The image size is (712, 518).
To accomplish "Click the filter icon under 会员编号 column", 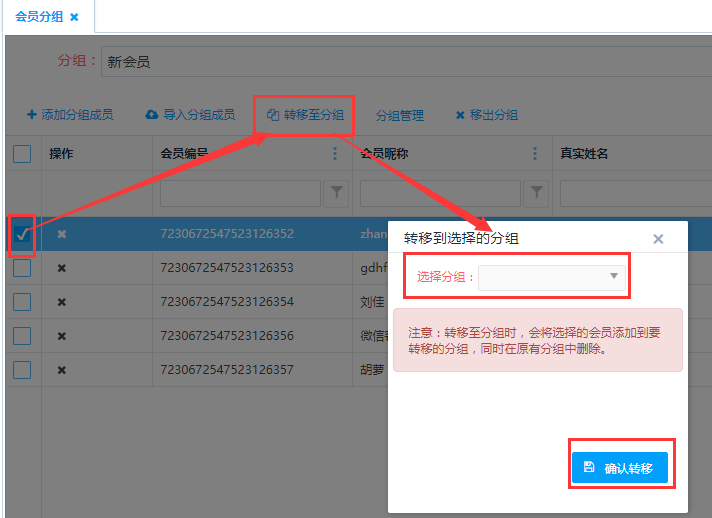I will click(x=336, y=192).
